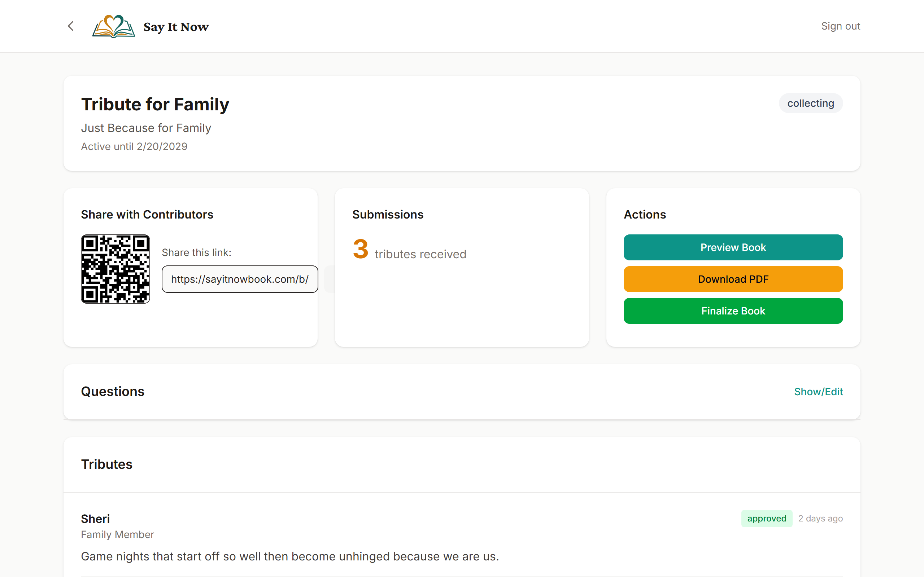Click the collecting status badge

pos(810,103)
